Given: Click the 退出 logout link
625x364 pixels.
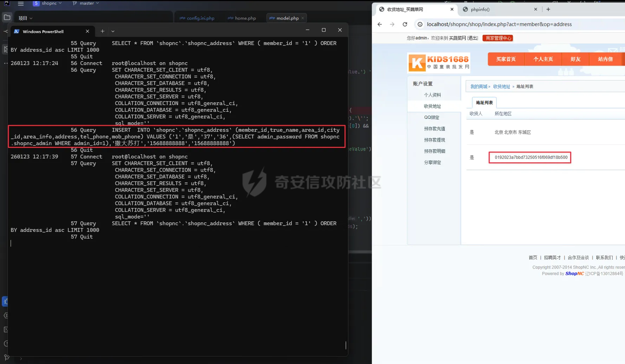Looking at the screenshot, I should 472,38.
